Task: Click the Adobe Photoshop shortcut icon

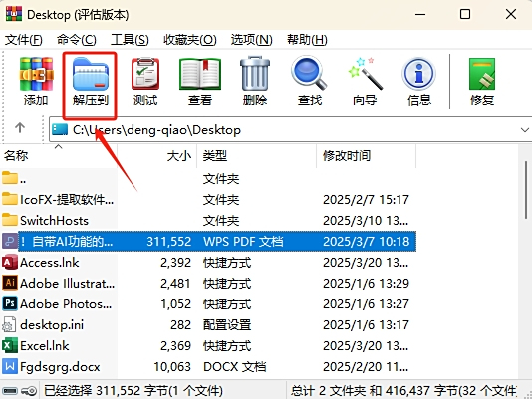Action: [x=10, y=303]
